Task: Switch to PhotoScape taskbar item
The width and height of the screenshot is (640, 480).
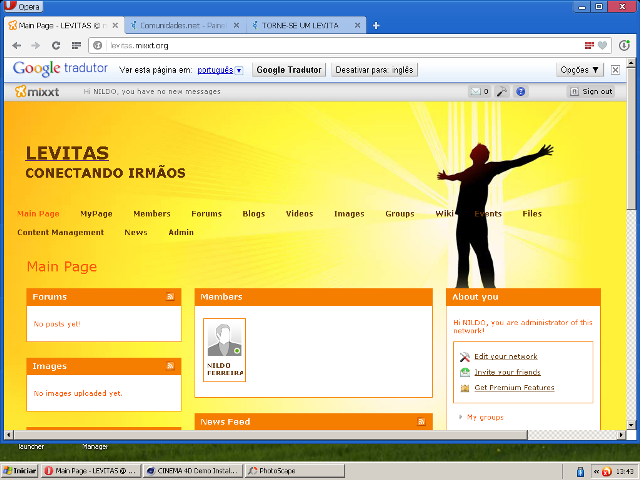Action: [295, 471]
